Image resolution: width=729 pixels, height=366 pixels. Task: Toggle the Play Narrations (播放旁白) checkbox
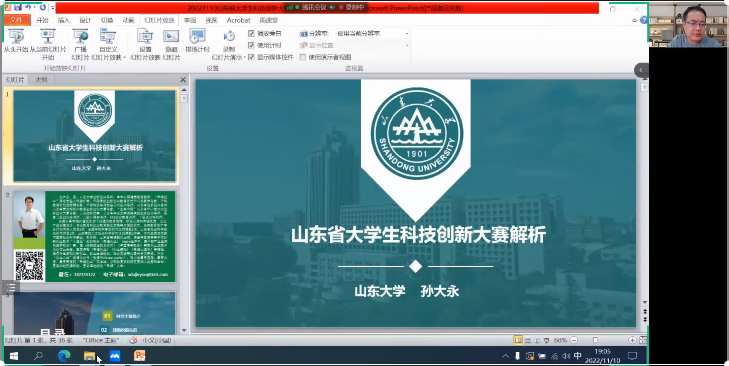point(252,33)
